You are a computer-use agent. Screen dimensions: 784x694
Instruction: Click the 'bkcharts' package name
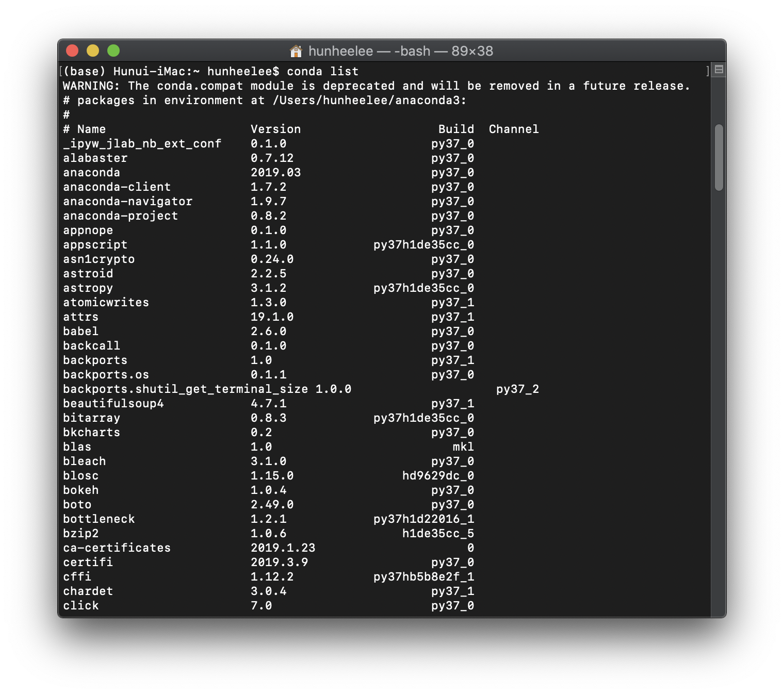tap(92, 432)
